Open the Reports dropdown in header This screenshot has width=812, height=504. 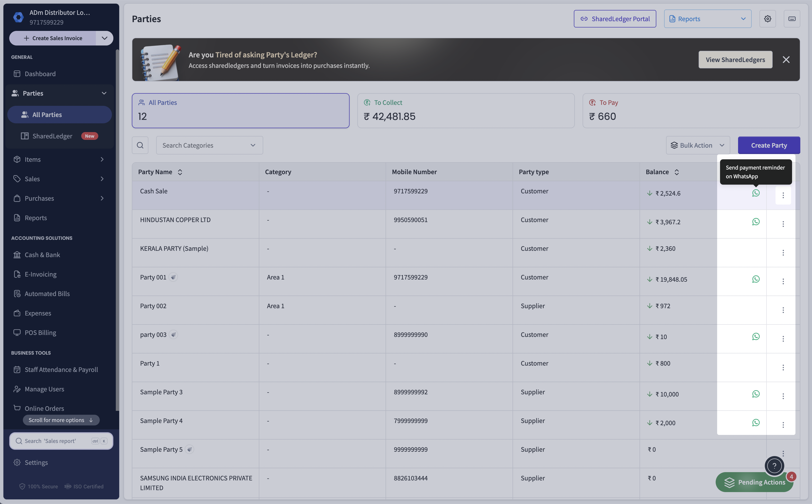[707, 19]
